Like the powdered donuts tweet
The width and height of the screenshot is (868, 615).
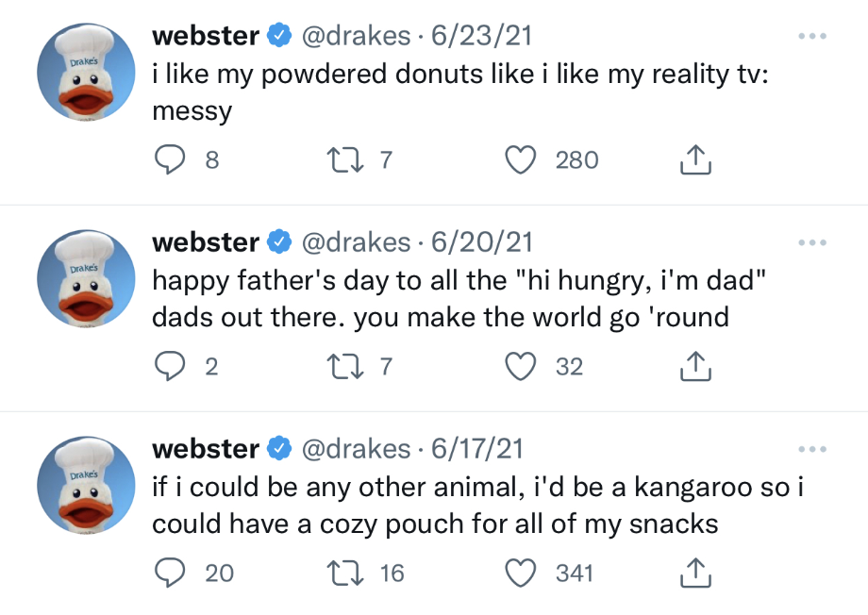coord(522,160)
